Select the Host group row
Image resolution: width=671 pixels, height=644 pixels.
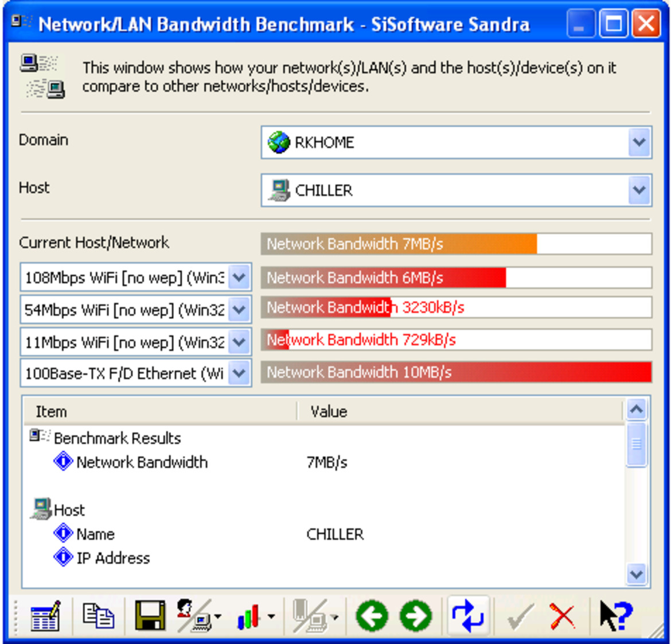tap(324, 510)
